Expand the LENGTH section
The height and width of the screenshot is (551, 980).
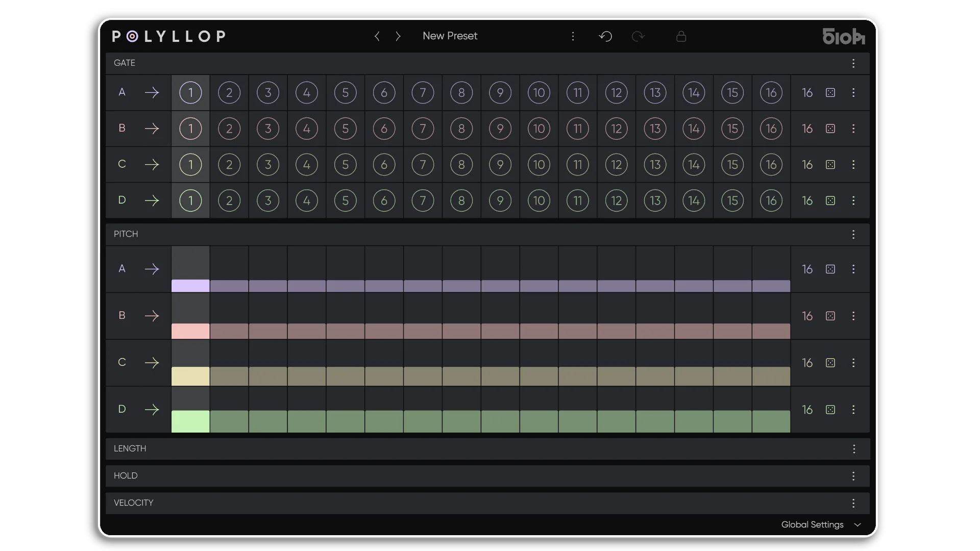click(487, 449)
